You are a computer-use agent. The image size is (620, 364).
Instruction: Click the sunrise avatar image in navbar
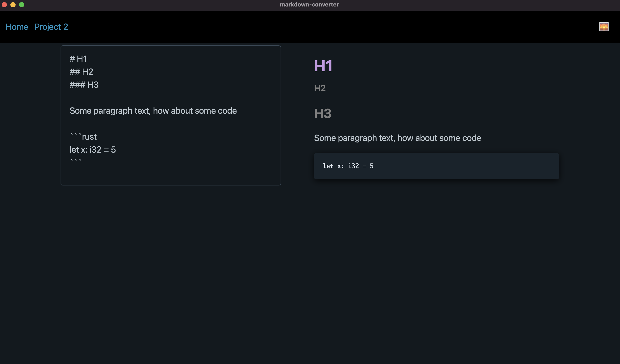(x=604, y=27)
